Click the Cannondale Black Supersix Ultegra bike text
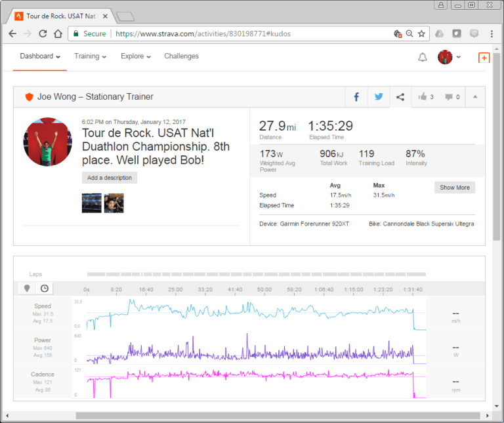This screenshot has height=423, width=504. [x=429, y=224]
